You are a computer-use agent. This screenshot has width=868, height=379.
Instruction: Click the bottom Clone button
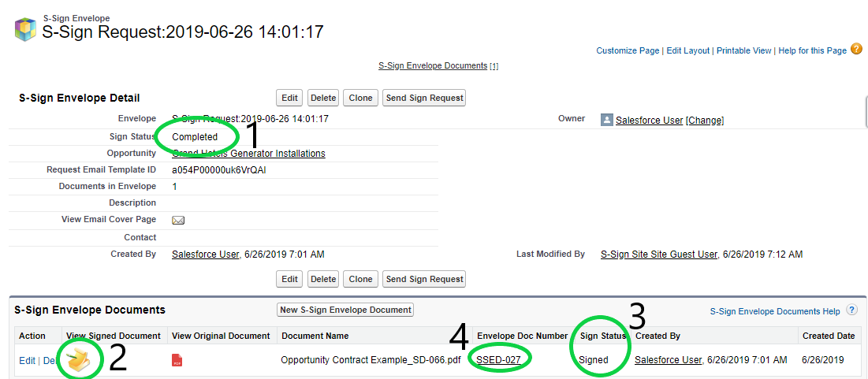point(361,279)
